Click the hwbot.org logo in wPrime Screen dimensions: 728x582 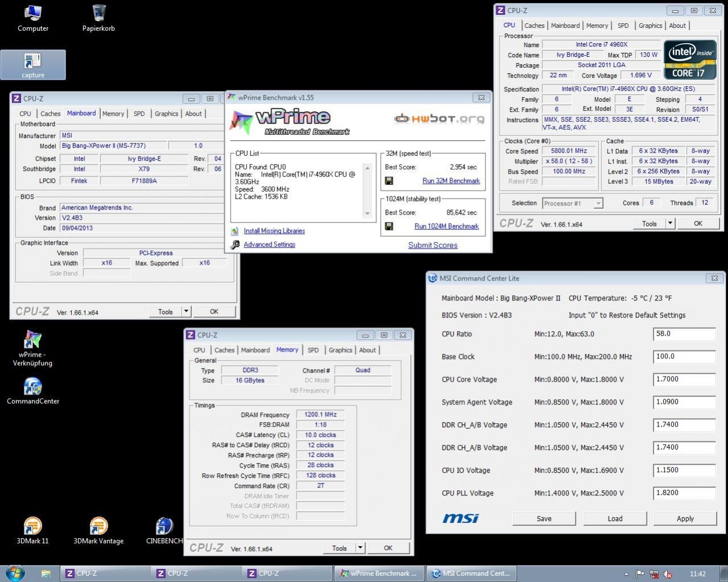pos(439,119)
